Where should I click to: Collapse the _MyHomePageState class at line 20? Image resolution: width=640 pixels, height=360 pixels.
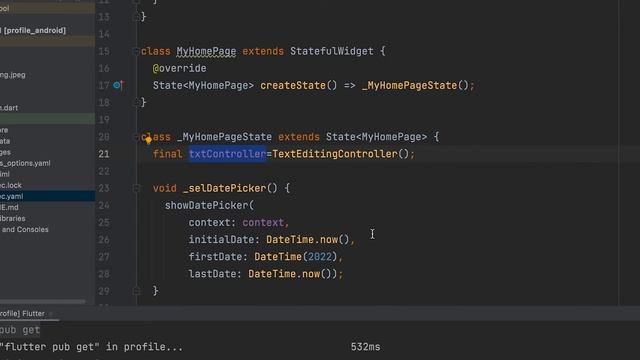pos(136,137)
